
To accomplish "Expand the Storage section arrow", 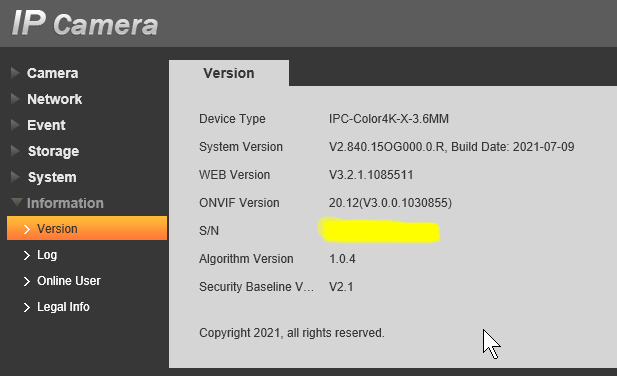I will (15, 151).
